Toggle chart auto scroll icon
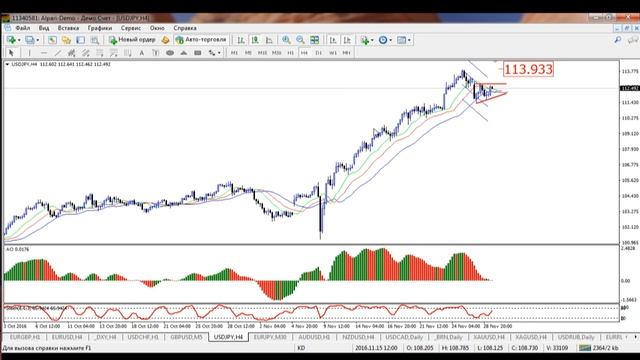Screen dimensions: 640x360 coord(333,40)
